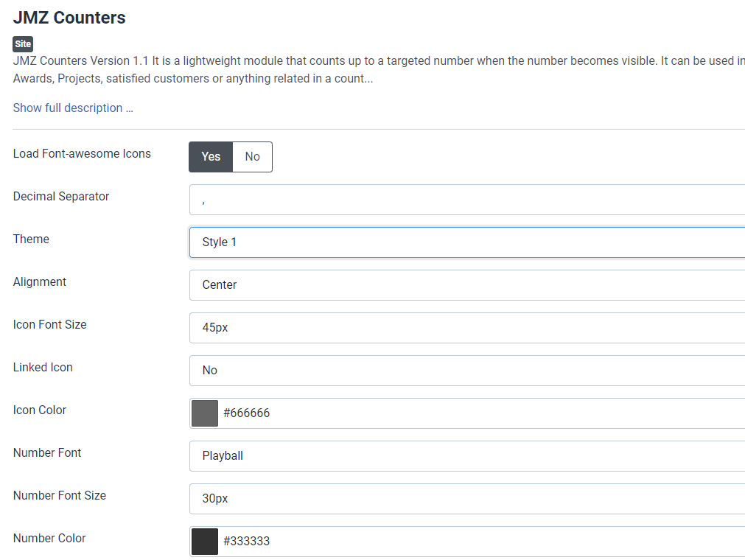Click the Show full description link

[73, 108]
